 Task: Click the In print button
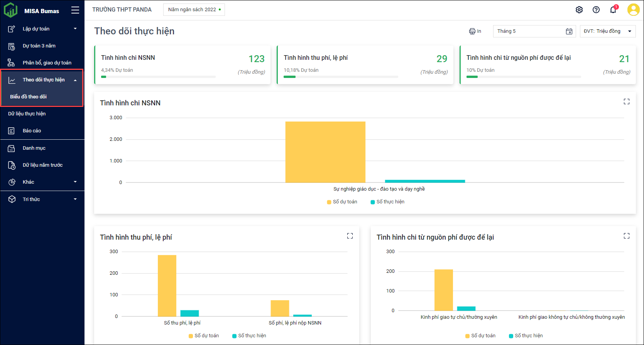point(475,31)
